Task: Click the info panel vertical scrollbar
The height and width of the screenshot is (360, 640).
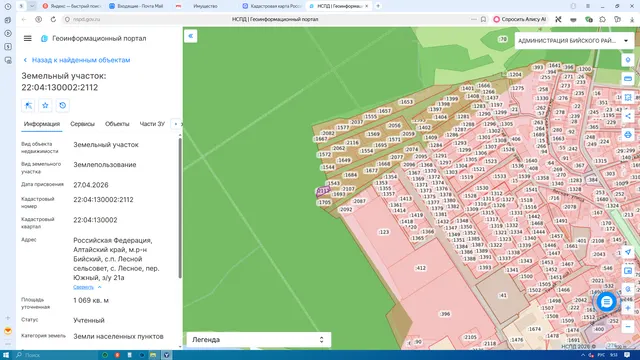Action: click(x=180, y=208)
